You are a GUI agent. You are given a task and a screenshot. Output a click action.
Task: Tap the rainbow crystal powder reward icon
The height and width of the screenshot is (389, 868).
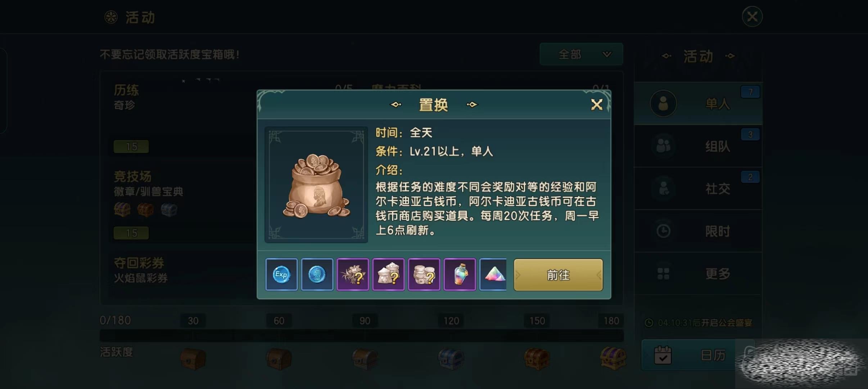493,274
